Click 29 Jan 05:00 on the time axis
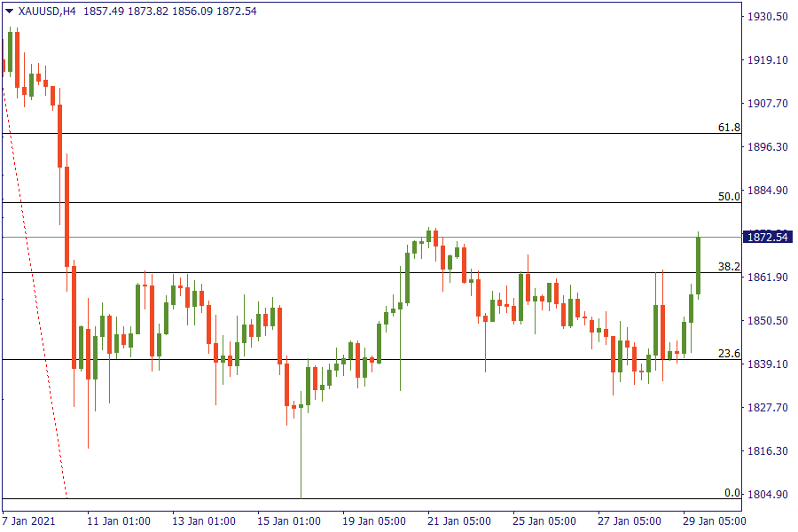This screenshot has height=532, width=798. click(x=715, y=520)
